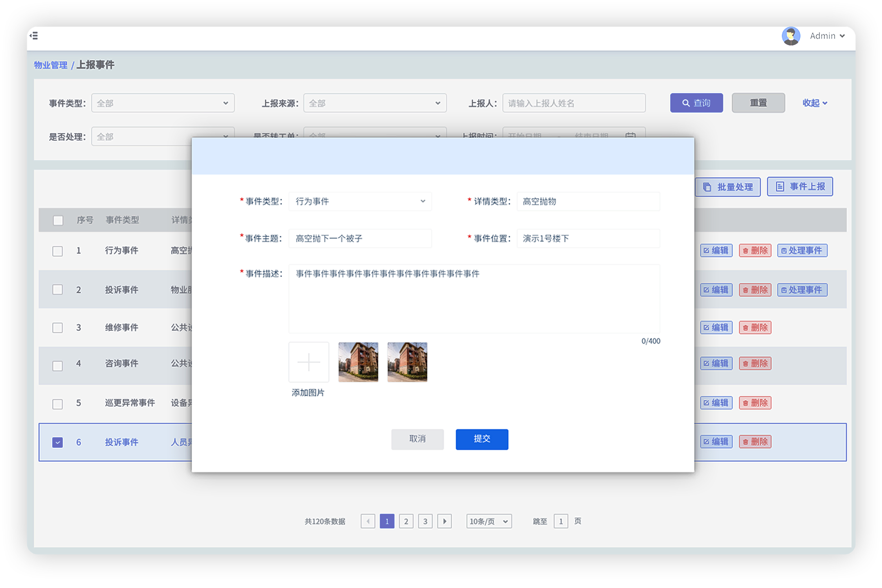Edit row 6 with 编辑
Image resolution: width=882 pixels, height=588 pixels.
(716, 442)
